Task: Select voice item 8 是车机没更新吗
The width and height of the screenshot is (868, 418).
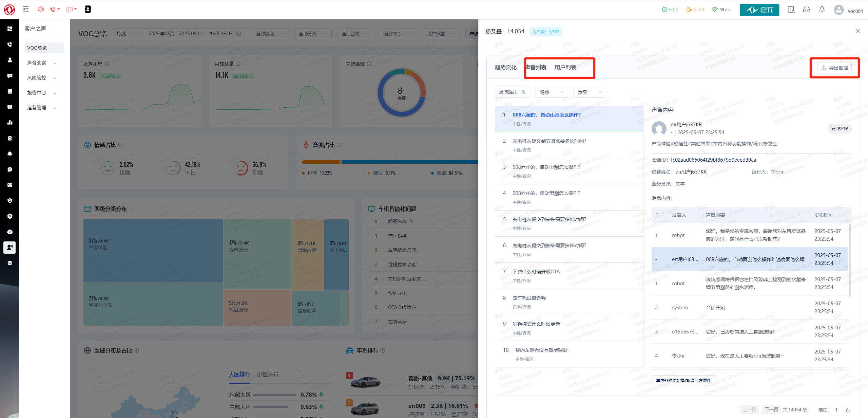Action: (x=569, y=302)
